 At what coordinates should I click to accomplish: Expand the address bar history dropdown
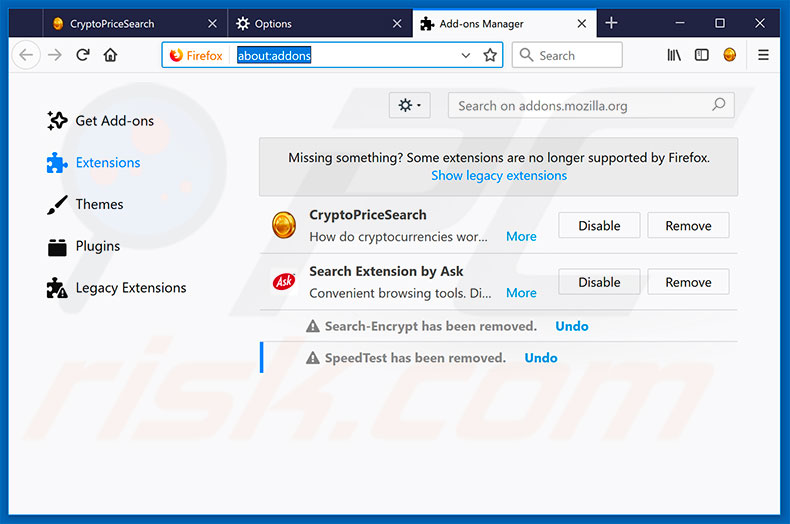[x=466, y=55]
